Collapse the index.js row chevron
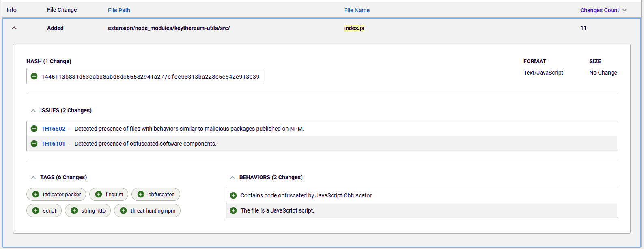The height and width of the screenshot is (249, 644). [x=14, y=28]
